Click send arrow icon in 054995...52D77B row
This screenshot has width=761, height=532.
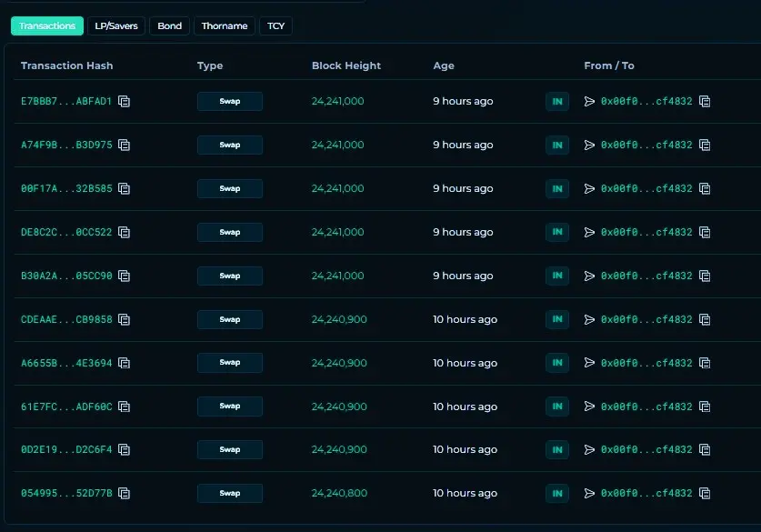pos(589,493)
